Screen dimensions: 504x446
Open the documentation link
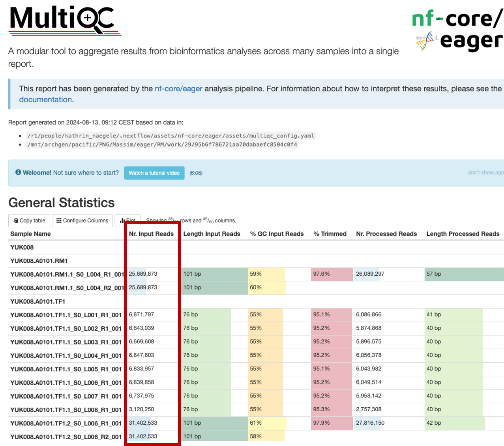(x=45, y=100)
